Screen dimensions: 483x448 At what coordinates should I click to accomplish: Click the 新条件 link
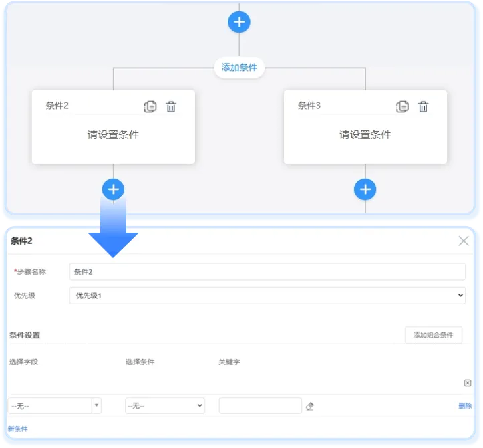coord(18,429)
